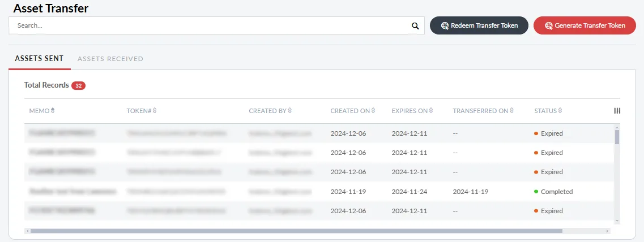Sort by Status column sort icon
The width and height of the screenshot is (644, 242).
pyautogui.click(x=560, y=111)
